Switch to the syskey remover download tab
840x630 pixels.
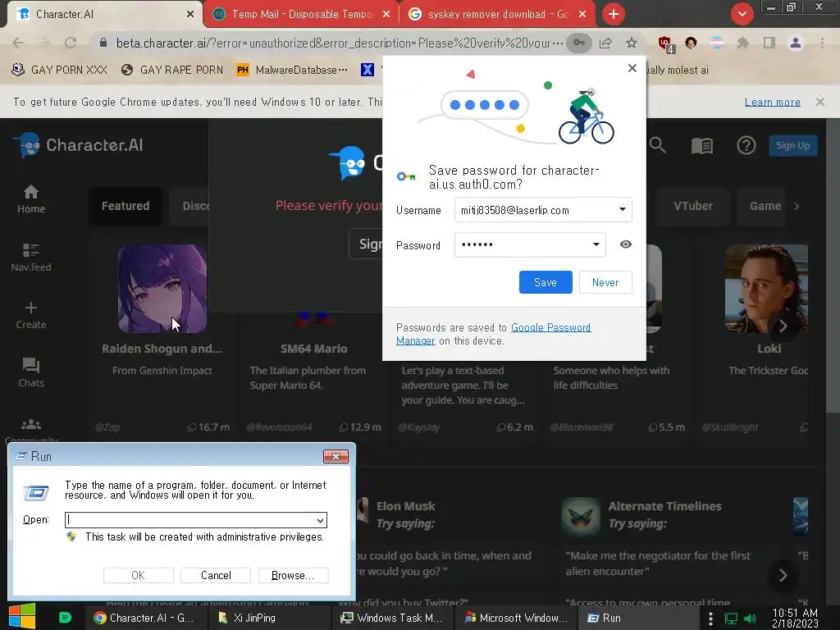[x=498, y=14]
